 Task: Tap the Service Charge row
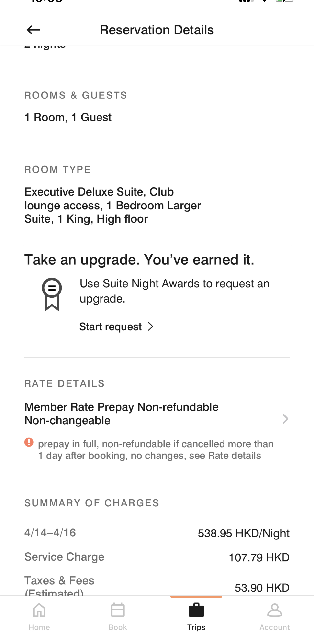[x=157, y=557]
